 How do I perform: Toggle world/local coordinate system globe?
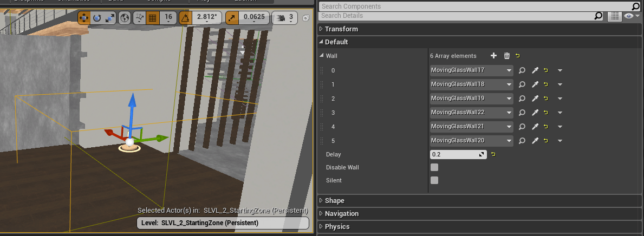125,18
